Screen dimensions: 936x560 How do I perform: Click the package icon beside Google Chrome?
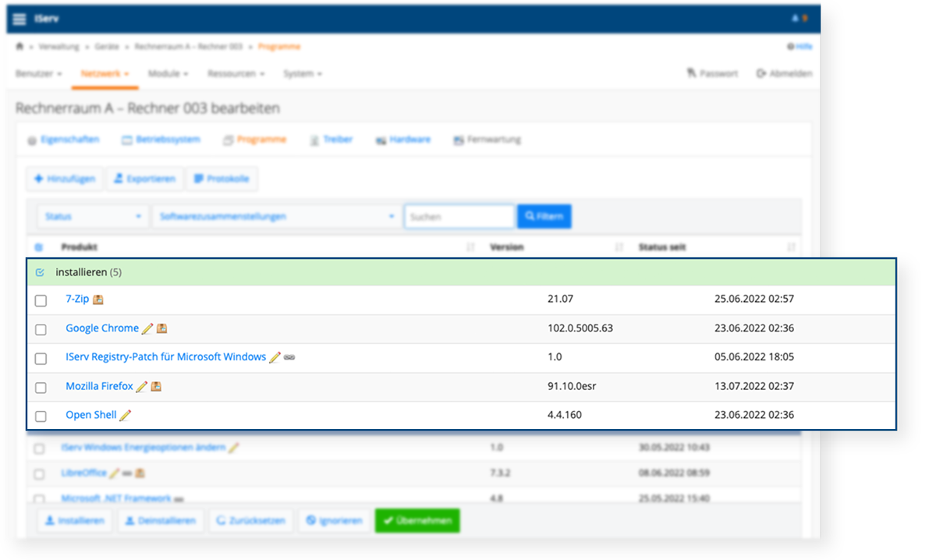[x=161, y=328]
